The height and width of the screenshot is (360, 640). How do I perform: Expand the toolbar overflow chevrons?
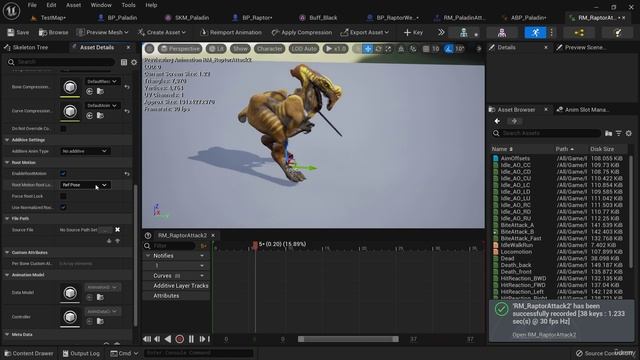click(x=441, y=32)
